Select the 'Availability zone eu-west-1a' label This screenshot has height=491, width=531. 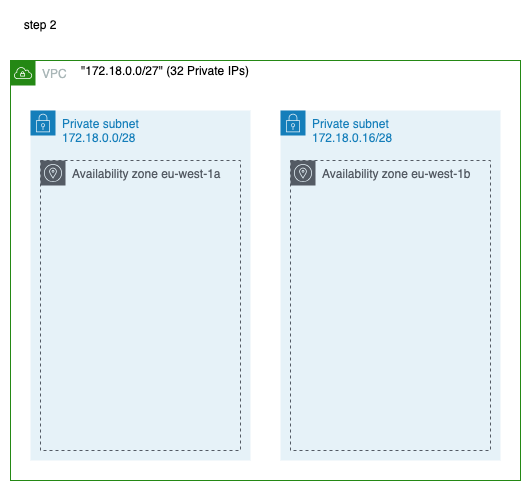pyautogui.click(x=146, y=174)
